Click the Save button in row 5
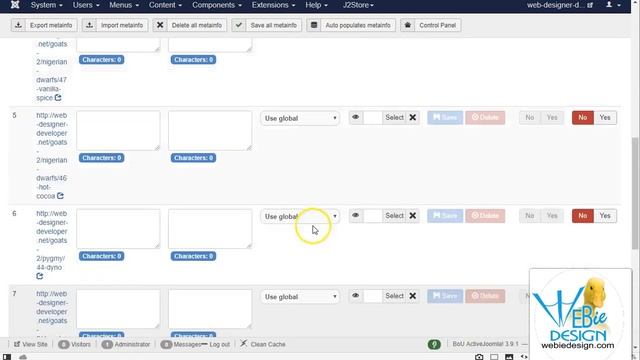Viewport: 640px width, 360px height. pos(445,118)
